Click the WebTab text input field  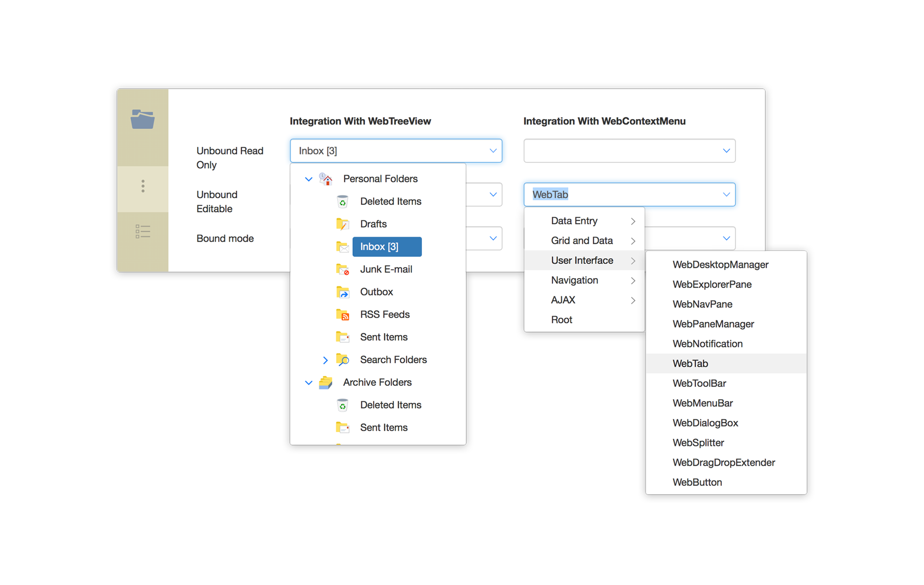(621, 194)
